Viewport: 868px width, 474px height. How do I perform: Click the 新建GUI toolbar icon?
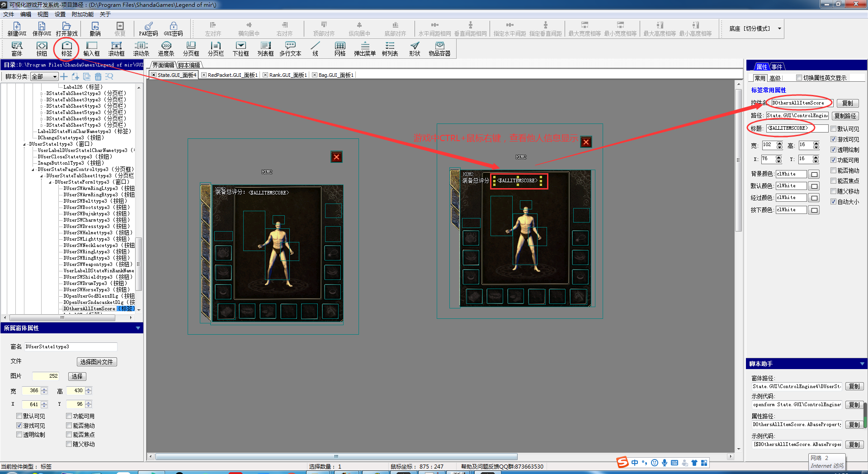tap(17, 29)
